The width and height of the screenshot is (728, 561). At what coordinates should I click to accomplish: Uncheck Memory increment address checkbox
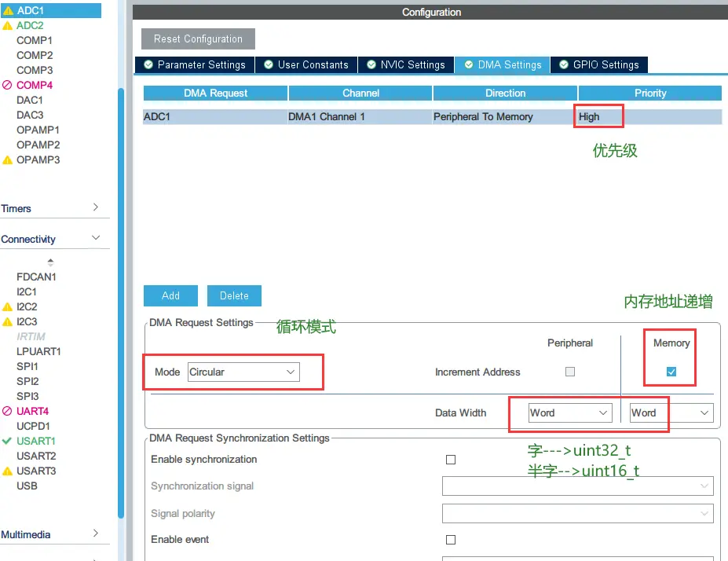coord(671,372)
